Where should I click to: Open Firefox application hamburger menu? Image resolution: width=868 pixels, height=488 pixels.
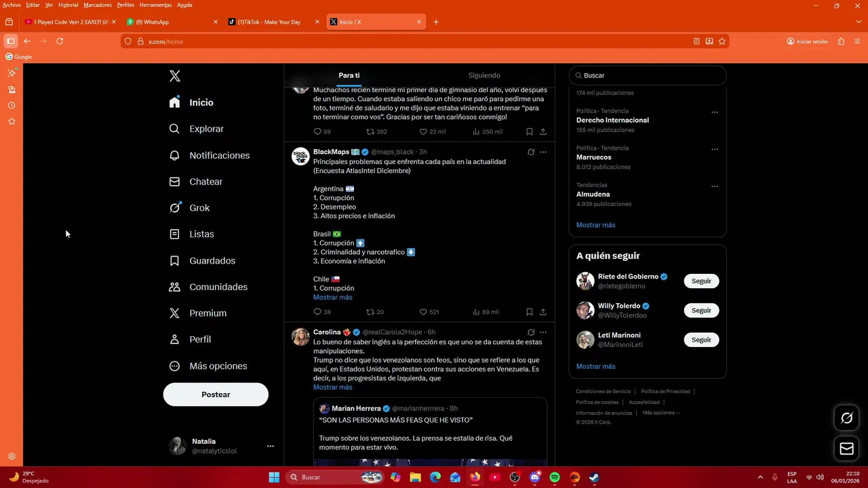(x=858, y=41)
